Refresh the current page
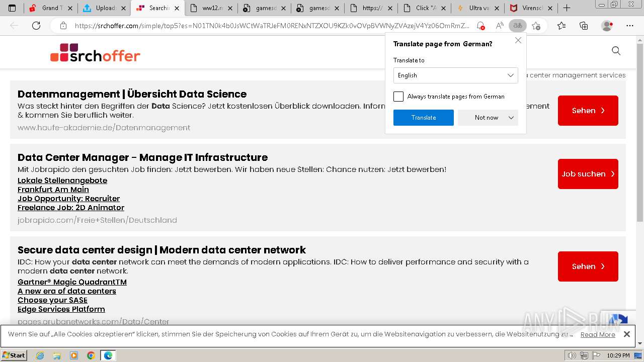This screenshot has height=362, width=644. 36,26
